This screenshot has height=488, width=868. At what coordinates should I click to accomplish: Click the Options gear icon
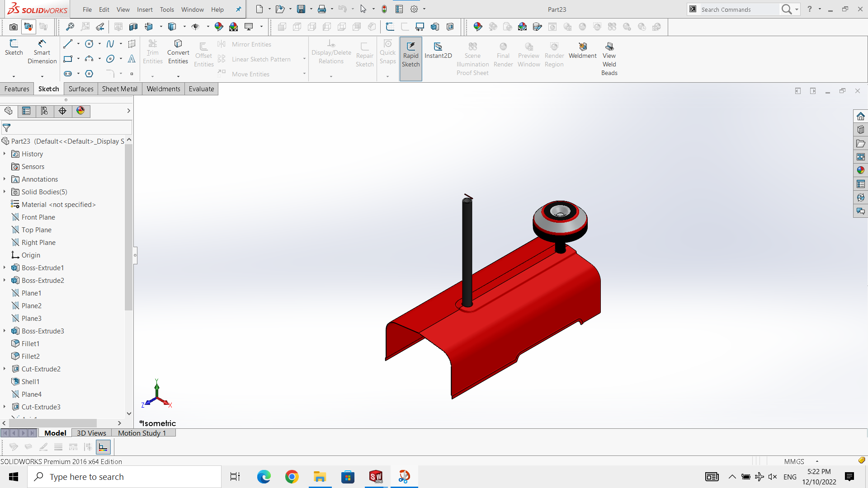(414, 9)
